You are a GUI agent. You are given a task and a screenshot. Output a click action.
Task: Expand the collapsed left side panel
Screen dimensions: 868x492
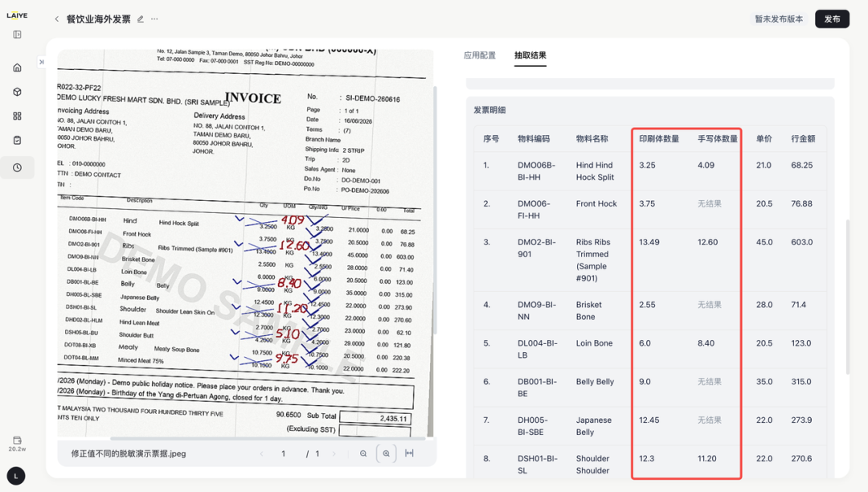click(x=42, y=62)
